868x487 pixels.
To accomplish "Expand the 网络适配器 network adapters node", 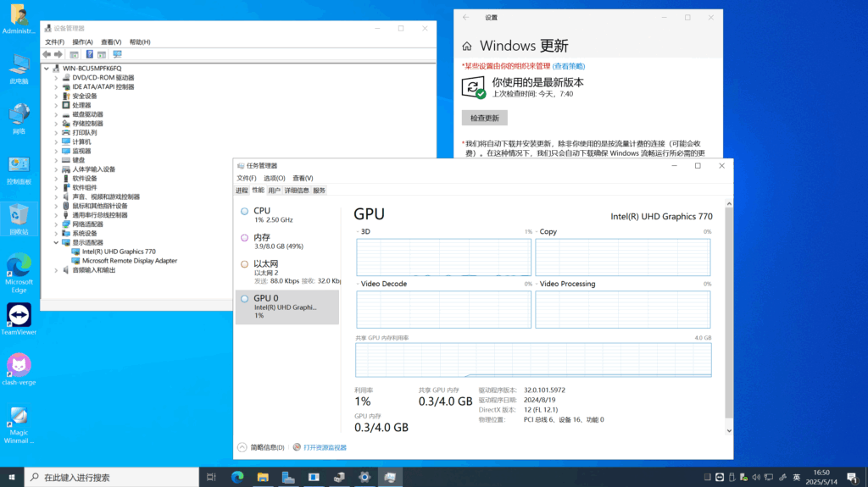I will 56,224.
